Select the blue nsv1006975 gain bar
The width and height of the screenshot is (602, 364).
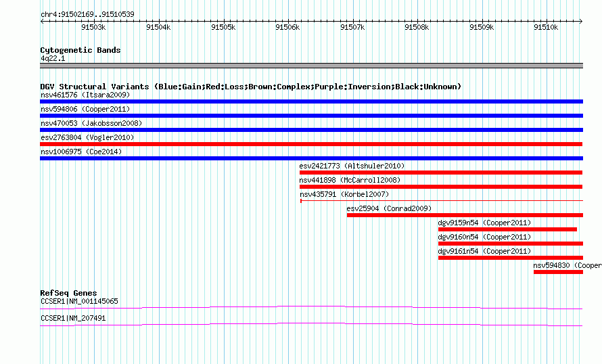311,158
